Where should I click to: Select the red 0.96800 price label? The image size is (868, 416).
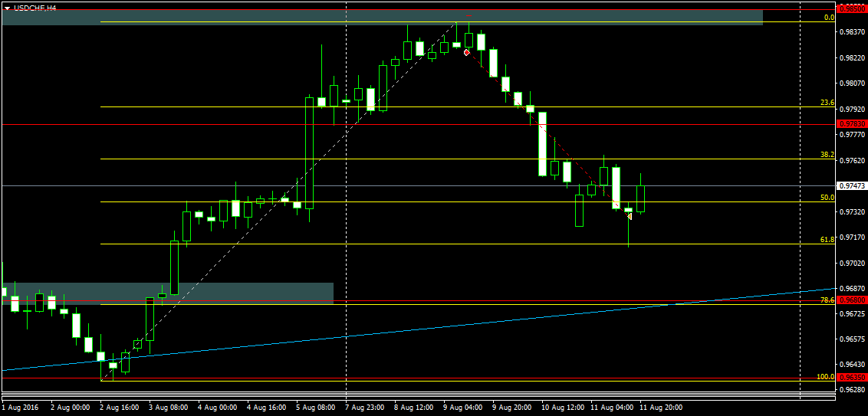(x=853, y=300)
